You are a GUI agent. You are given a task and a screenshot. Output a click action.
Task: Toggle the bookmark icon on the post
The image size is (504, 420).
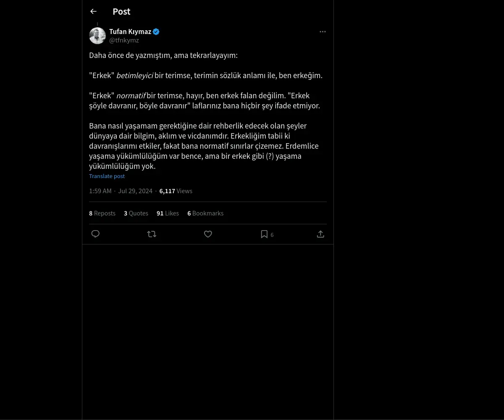264,234
